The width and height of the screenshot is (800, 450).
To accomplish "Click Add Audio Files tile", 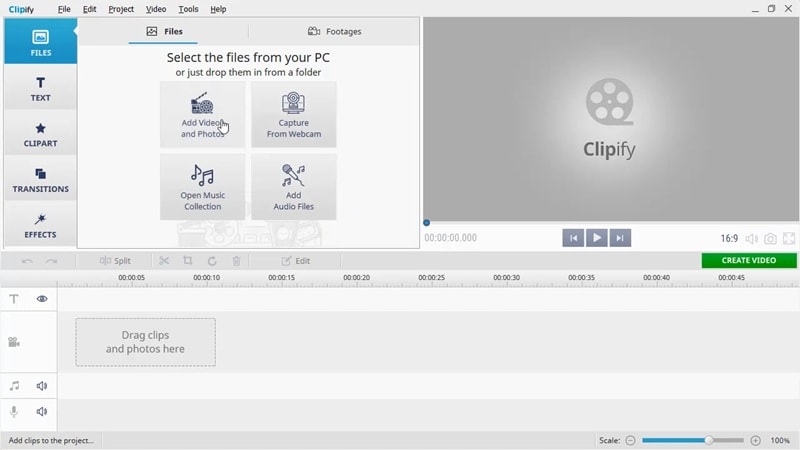I will point(293,187).
